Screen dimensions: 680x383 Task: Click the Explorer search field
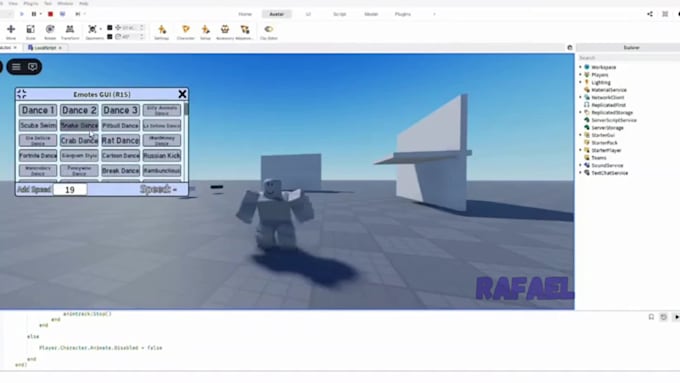click(628, 58)
